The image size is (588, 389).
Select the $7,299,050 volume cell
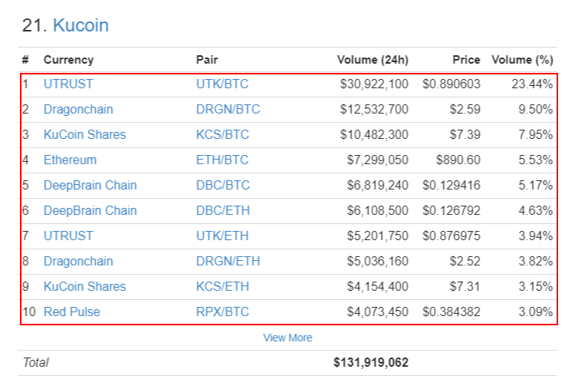pos(378,160)
